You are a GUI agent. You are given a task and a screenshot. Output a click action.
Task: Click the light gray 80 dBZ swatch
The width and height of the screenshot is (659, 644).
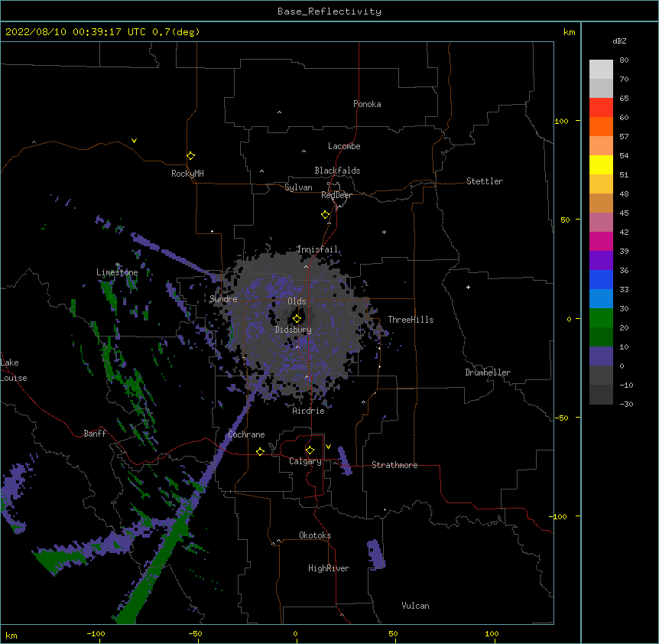pyautogui.click(x=601, y=69)
